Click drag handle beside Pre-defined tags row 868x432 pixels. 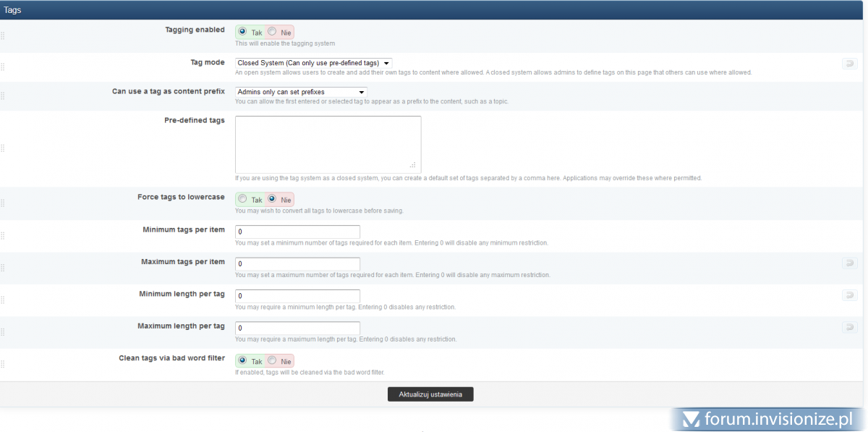tap(3, 148)
